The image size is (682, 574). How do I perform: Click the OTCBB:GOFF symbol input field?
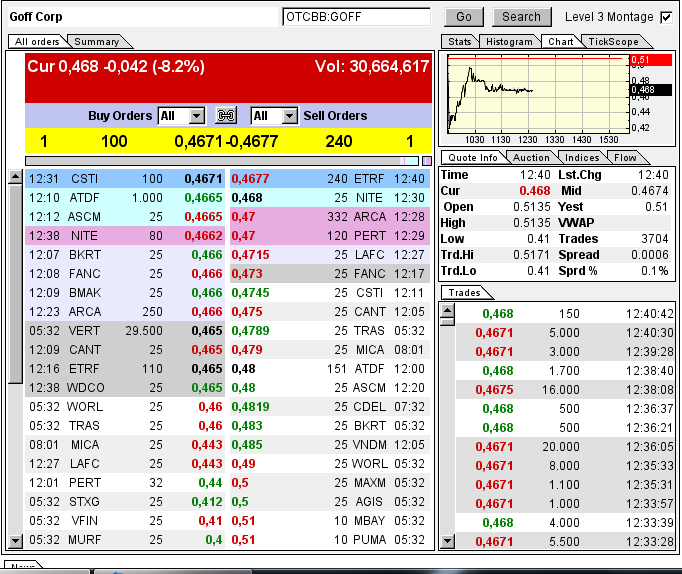pyautogui.click(x=356, y=17)
